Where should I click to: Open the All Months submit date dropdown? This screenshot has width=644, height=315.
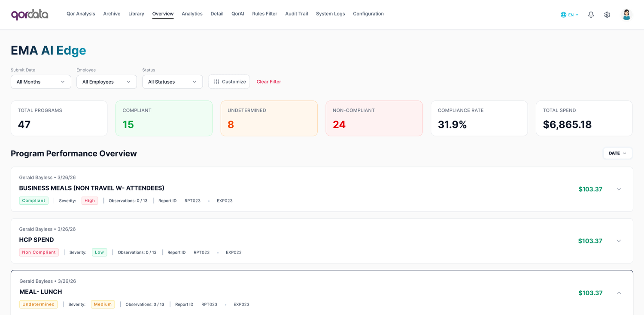coord(41,82)
